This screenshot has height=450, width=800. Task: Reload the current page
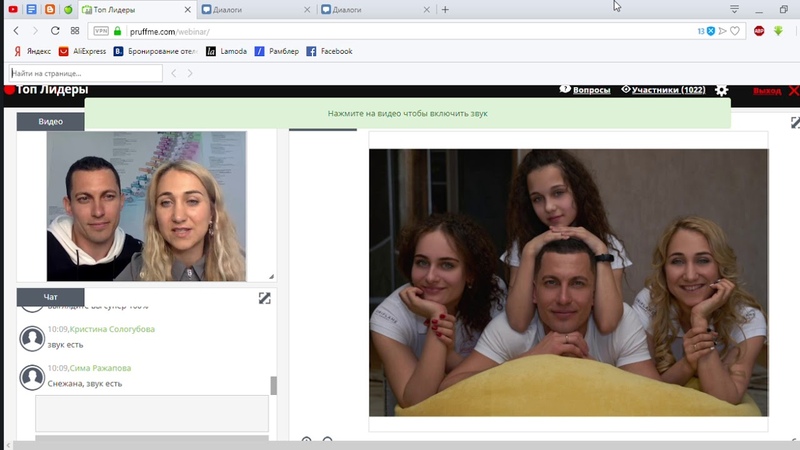[55, 31]
